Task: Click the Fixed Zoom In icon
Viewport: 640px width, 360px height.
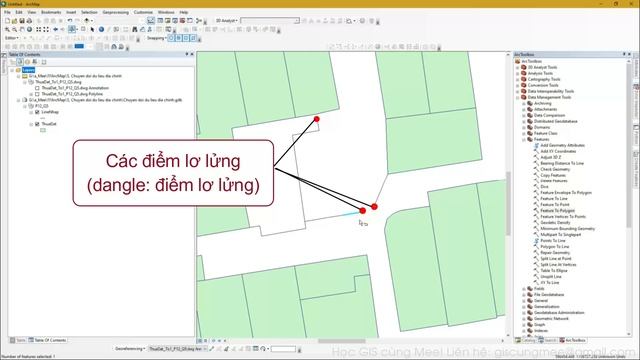Action: pos(38,29)
